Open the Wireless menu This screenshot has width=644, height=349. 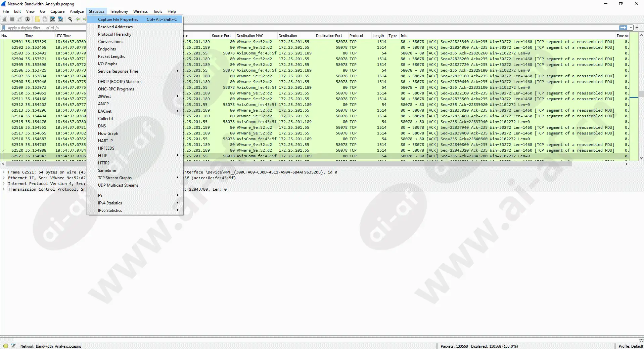tap(140, 11)
